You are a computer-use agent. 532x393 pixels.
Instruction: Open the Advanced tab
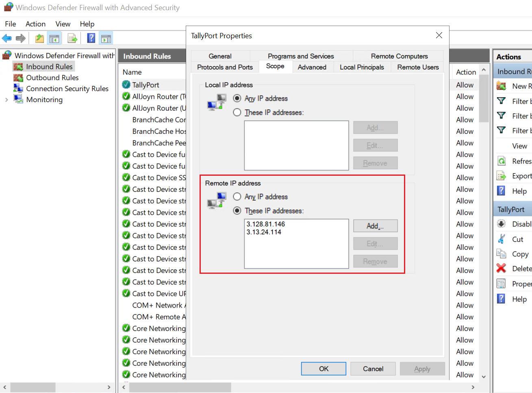[312, 67]
